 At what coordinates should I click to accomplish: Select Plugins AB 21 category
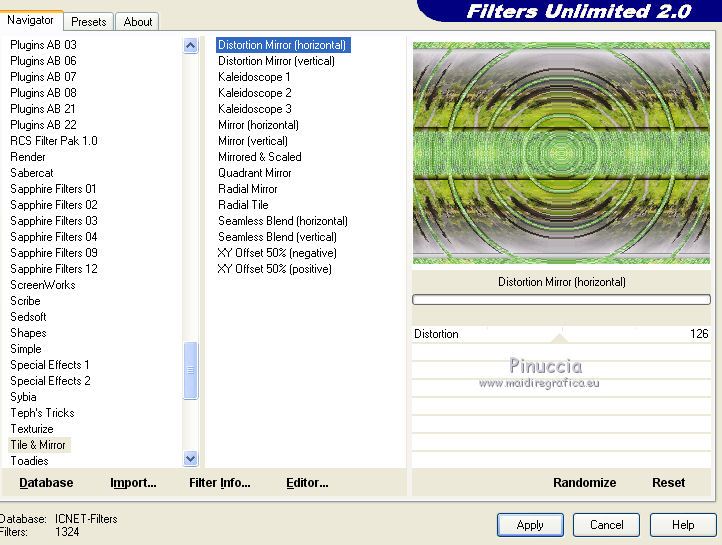pos(42,109)
